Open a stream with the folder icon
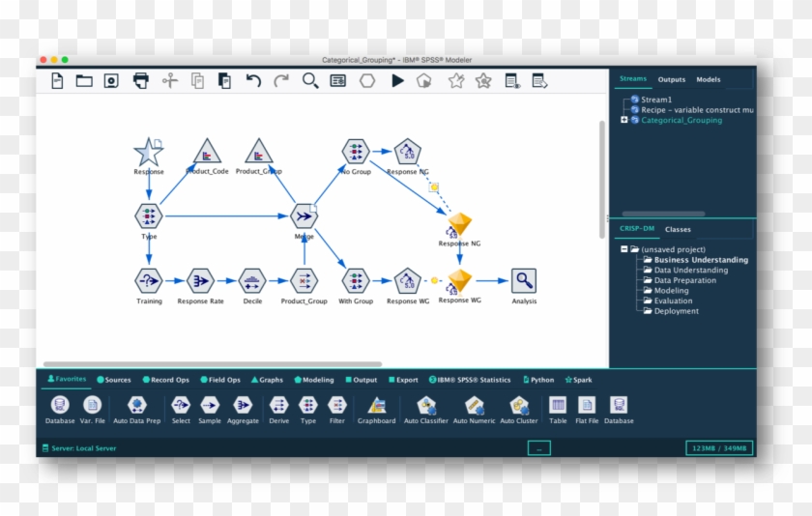Image resolution: width=812 pixels, height=516 pixels. point(84,81)
